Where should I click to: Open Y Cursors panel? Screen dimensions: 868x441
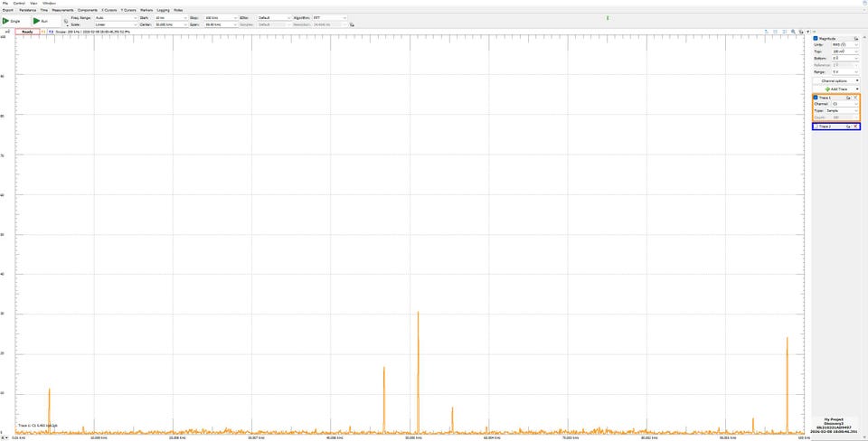pyautogui.click(x=129, y=10)
